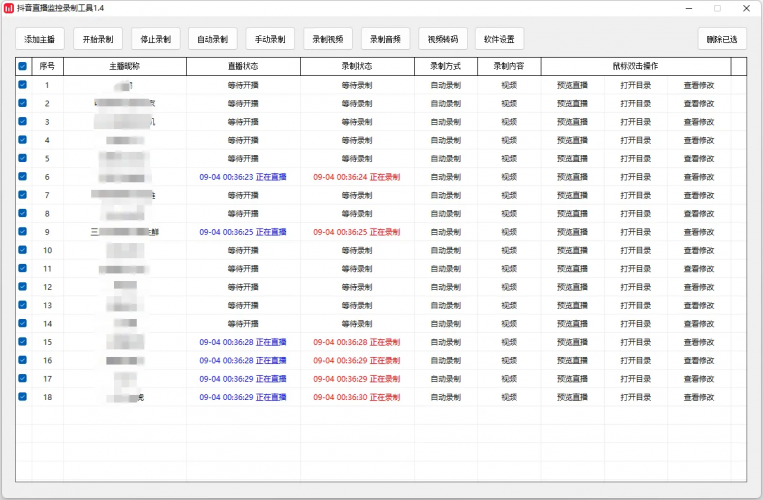763x500 pixels.
Task: Click the 录制状态 column header
Action: 357,66
